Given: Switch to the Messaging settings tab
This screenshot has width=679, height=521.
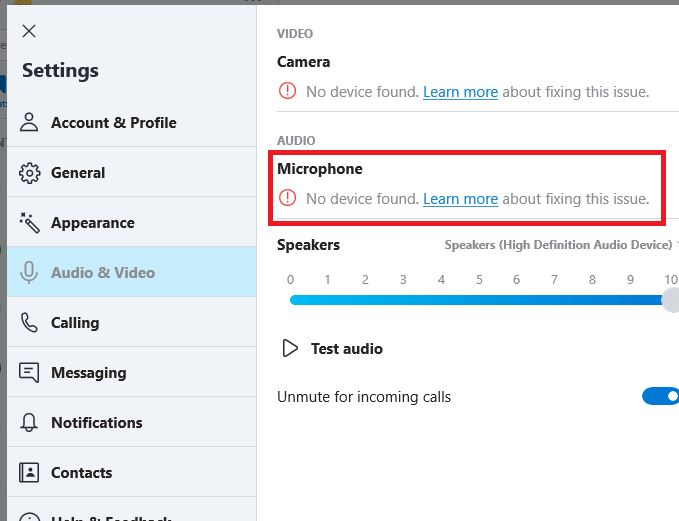Looking at the screenshot, I should coord(88,372).
